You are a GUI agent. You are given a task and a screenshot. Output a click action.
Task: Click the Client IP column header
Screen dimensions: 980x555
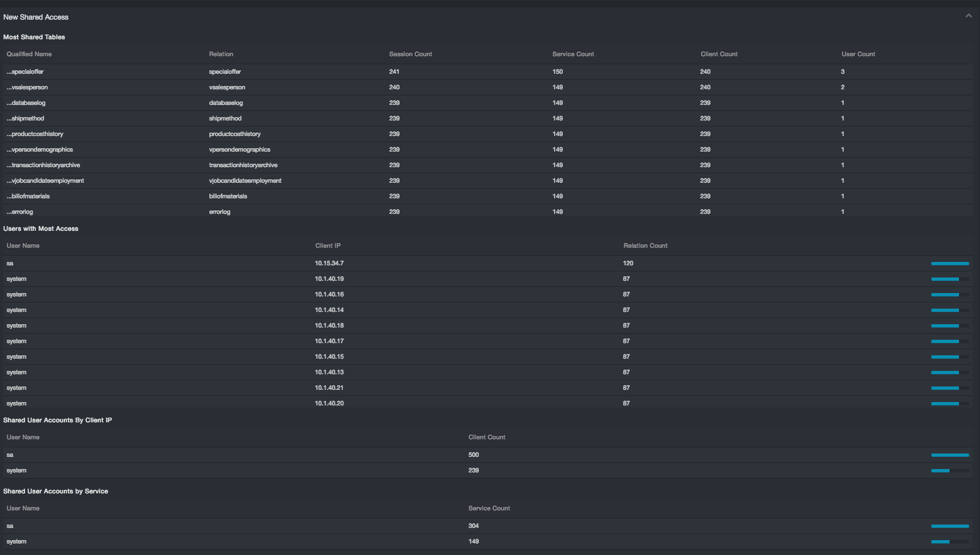click(328, 246)
